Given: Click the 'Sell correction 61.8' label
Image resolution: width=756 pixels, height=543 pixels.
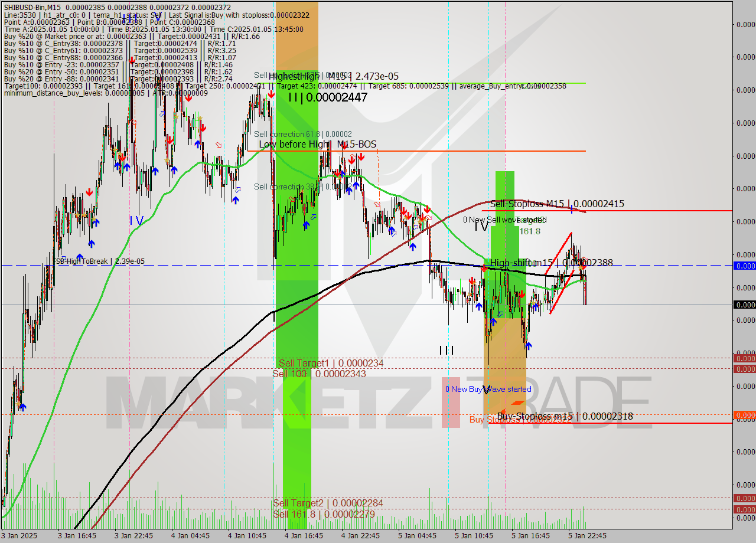Looking at the screenshot, I should [x=303, y=135].
